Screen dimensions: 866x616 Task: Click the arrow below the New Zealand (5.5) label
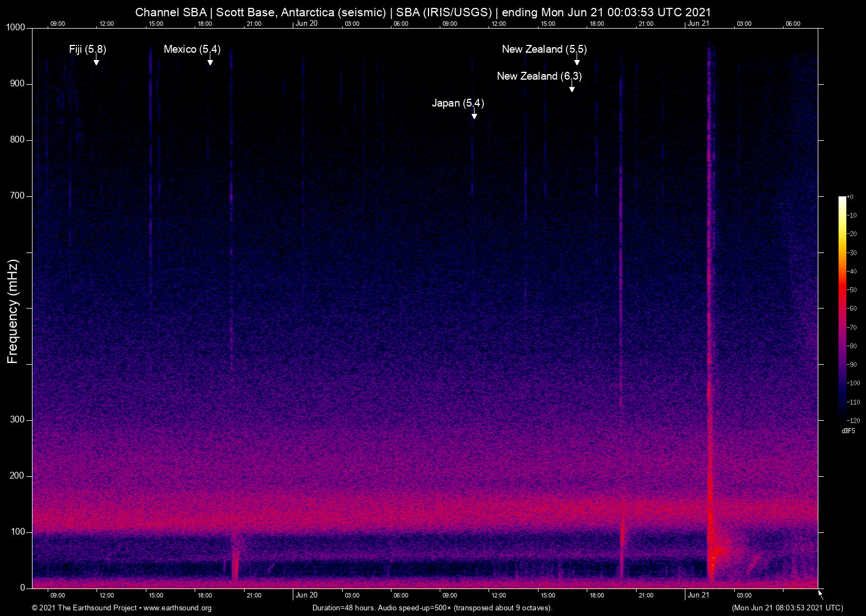pos(577,60)
